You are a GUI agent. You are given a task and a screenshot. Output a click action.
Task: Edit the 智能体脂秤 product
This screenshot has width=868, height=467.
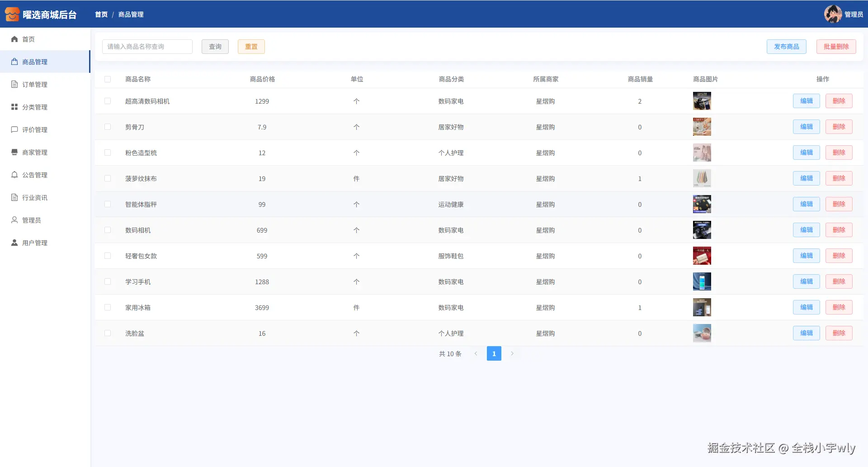pos(807,204)
